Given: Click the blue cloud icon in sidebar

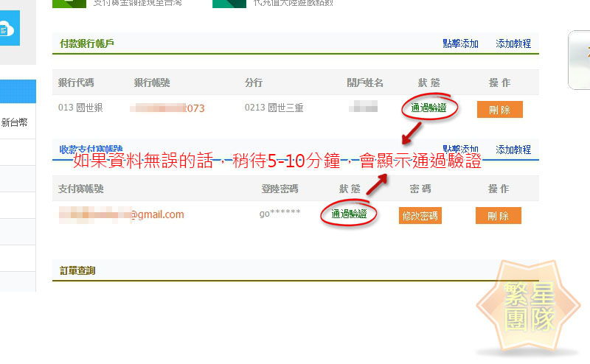Looking at the screenshot, I should 9,29.
